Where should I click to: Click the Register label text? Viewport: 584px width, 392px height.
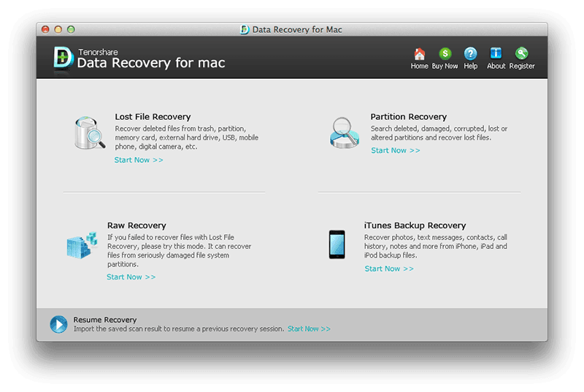522,66
